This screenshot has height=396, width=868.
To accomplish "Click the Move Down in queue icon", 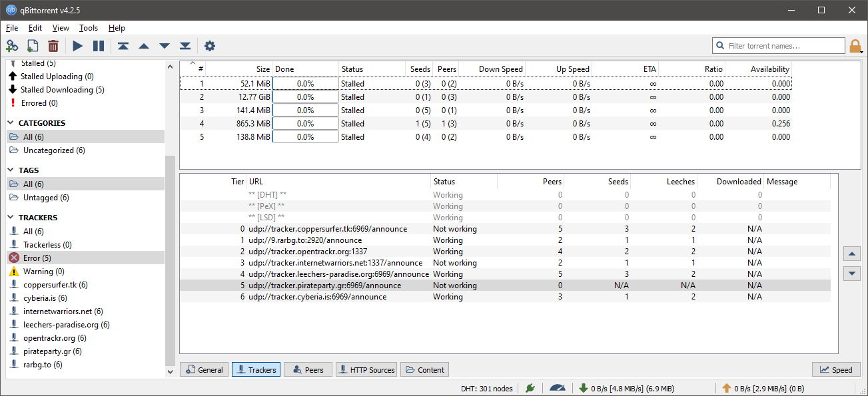I will coord(165,46).
